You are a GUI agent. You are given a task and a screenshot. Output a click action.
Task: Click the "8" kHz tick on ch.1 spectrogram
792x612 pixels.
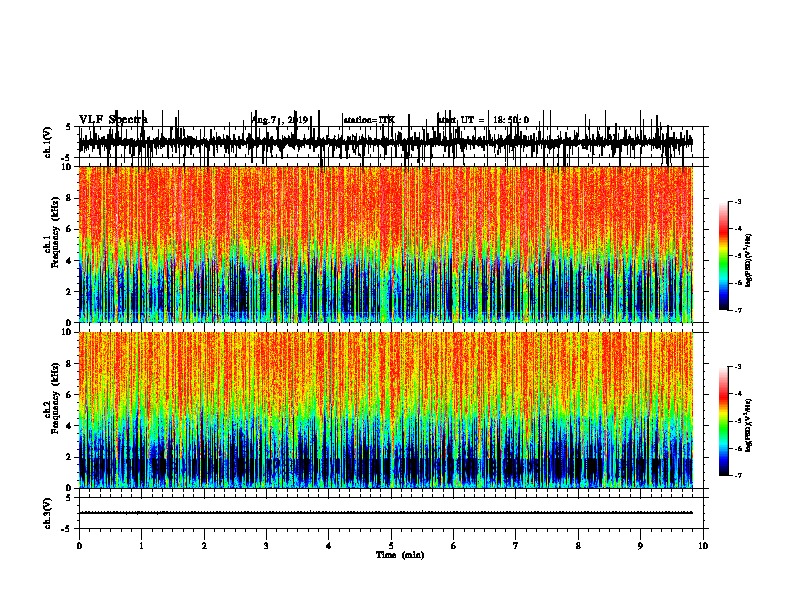tap(69, 198)
